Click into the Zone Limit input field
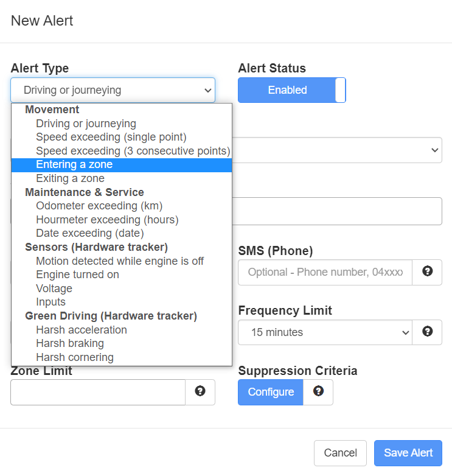The width and height of the screenshot is (452, 476). click(98, 392)
